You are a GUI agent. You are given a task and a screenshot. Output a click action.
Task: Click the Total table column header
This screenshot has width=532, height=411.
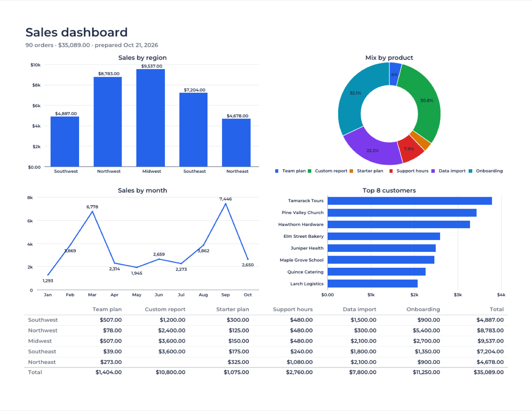pos(497,309)
